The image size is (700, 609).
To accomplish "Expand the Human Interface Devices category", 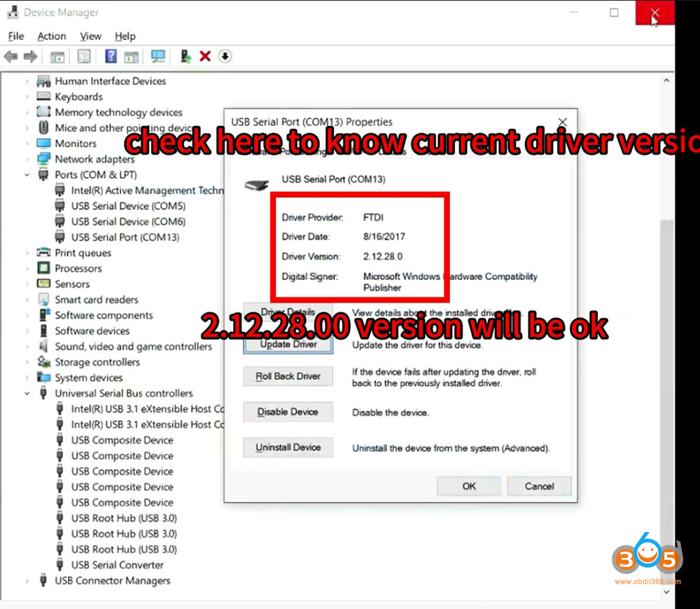I will pyautogui.click(x=27, y=81).
